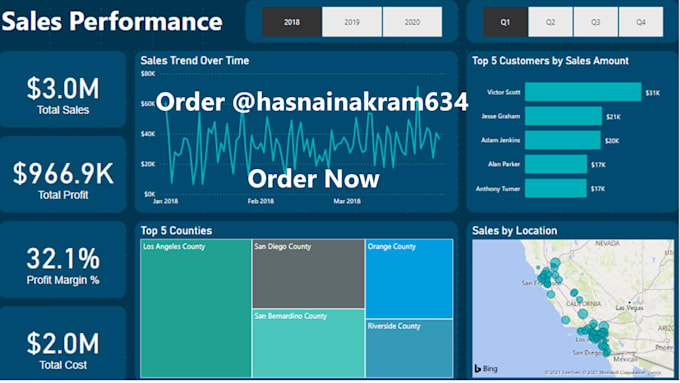Click the $2.0M Total Cost card
Image resolution: width=680 pixels, height=383 pixels.
pyautogui.click(x=63, y=344)
